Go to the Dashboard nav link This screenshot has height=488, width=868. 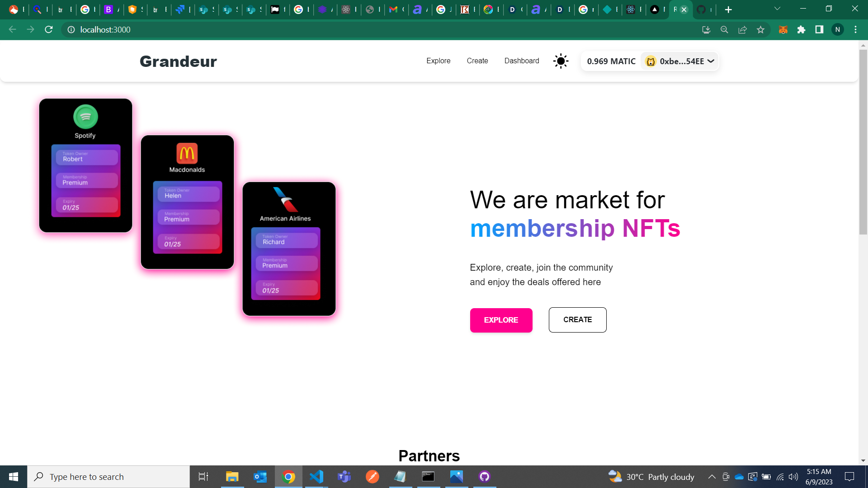[521, 61]
